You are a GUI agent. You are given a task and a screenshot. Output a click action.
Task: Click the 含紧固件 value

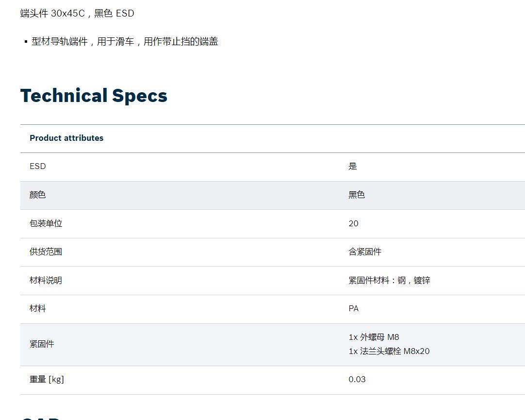click(365, 252)
